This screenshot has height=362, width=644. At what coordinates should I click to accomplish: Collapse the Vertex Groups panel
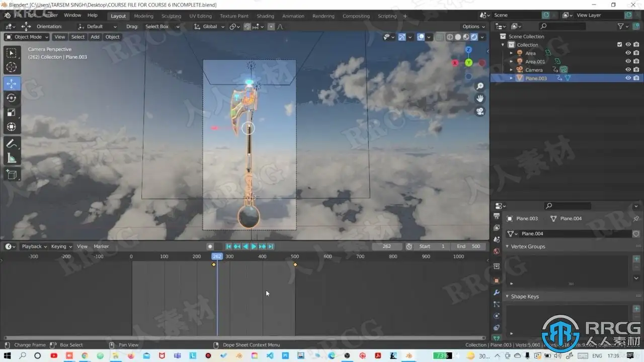[507, 246]
